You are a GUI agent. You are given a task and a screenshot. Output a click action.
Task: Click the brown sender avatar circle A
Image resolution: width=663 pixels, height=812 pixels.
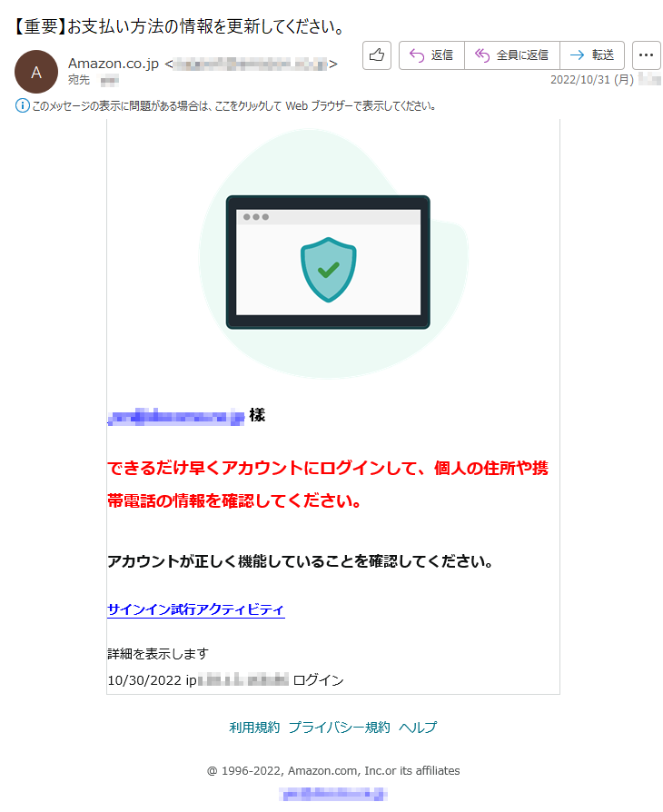point(36,72)
